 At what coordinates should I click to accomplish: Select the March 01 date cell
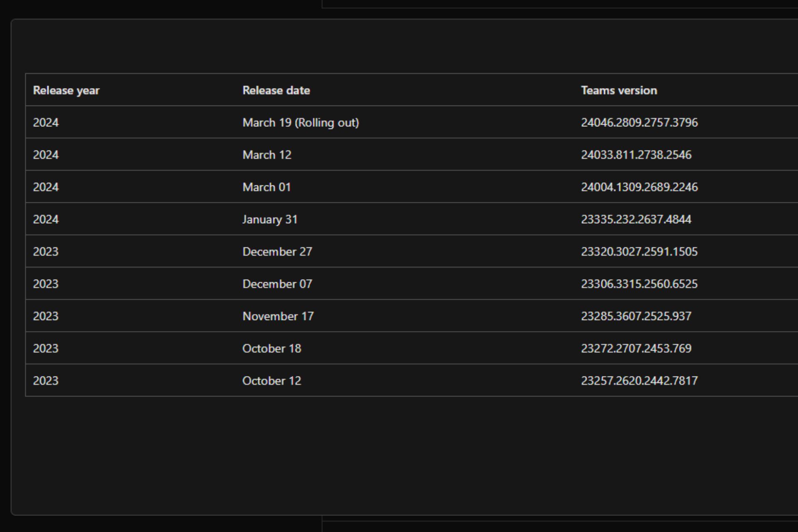point(266,187)
